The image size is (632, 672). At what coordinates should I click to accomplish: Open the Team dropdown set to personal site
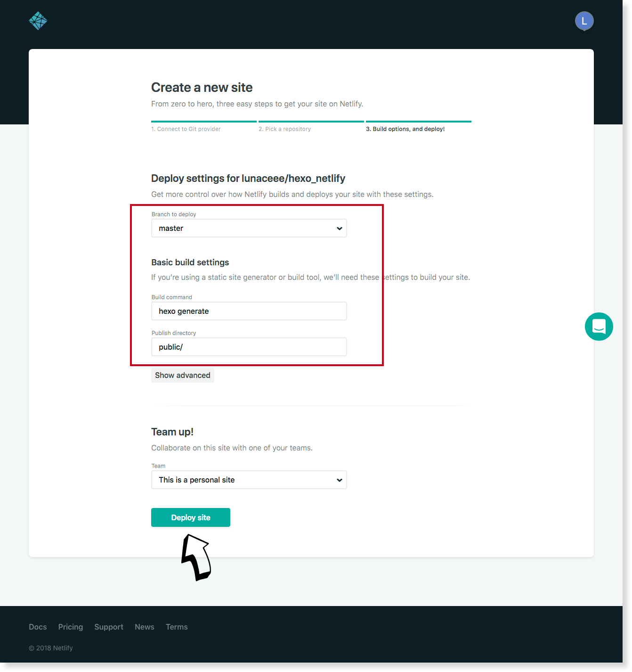[x=249, y=480]
